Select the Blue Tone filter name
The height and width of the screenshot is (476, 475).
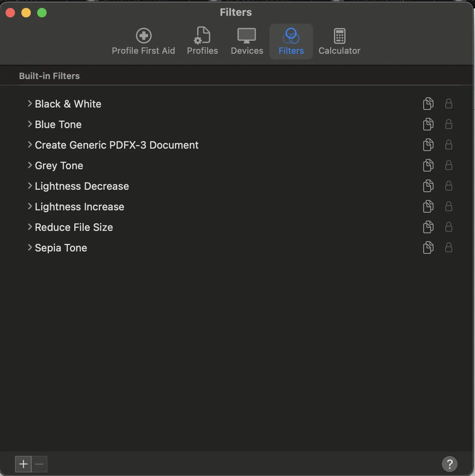tap(58, 125)
